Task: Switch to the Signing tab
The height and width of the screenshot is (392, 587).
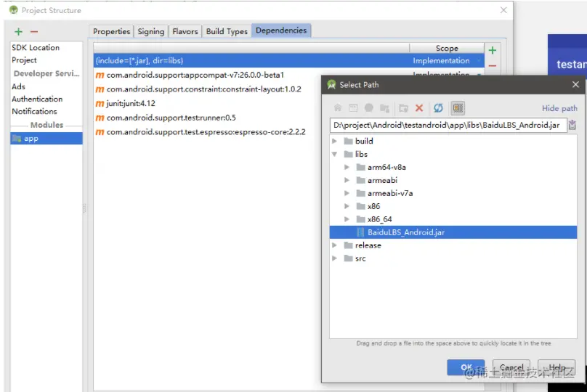Action: [x=151, y=31]
